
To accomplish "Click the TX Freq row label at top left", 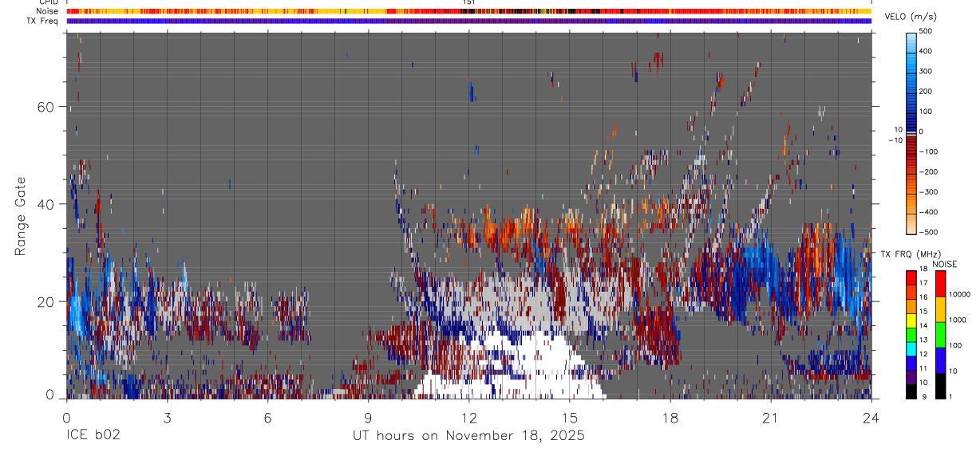I will (42, 21).
